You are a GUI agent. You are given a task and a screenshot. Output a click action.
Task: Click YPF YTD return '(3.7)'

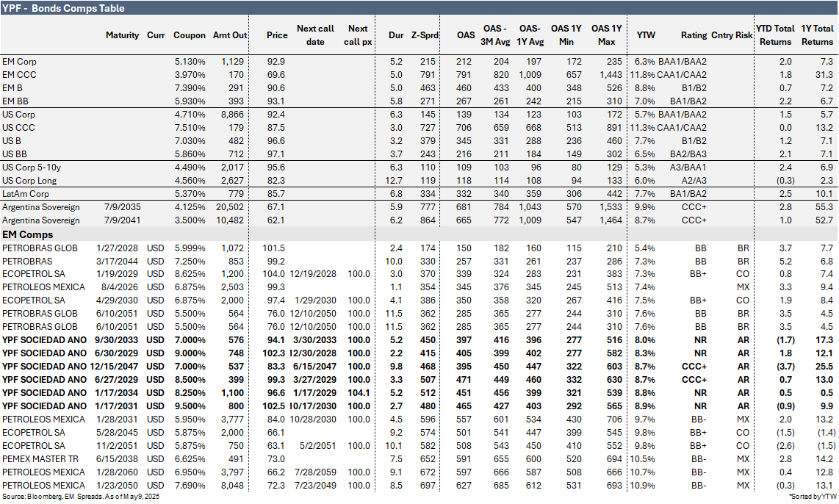pos(786,367)
